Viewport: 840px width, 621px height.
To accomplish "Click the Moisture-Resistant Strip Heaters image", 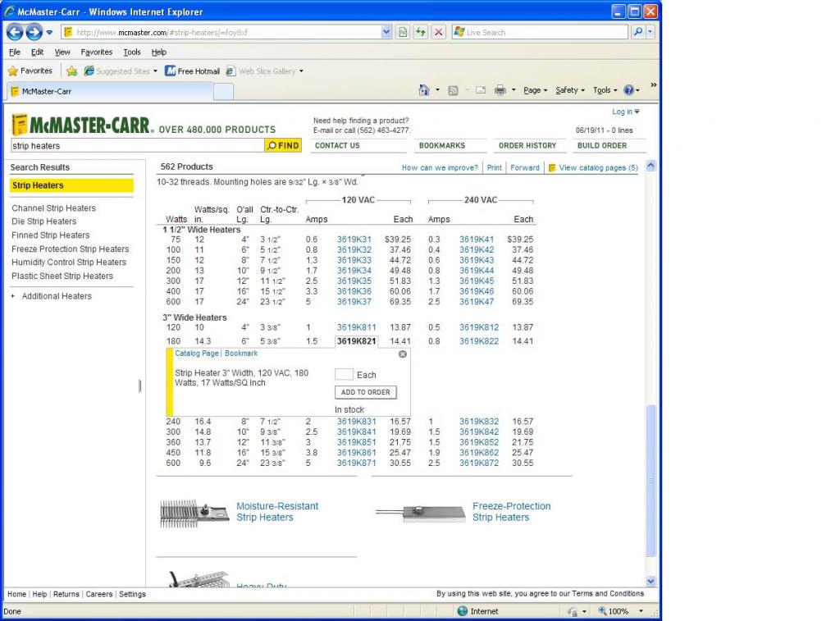I will pyautogui.click(x=194, y=514).
